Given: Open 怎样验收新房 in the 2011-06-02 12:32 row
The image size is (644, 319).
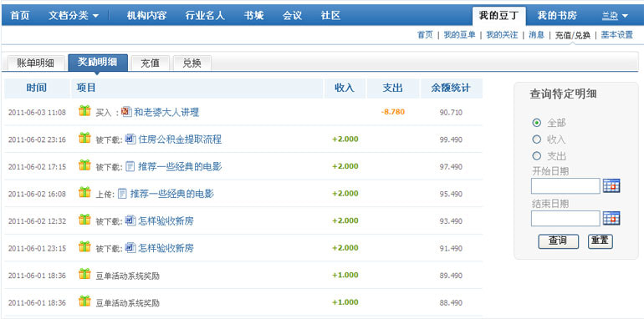Looking at the screenshot, I should (x=166, y=221).
